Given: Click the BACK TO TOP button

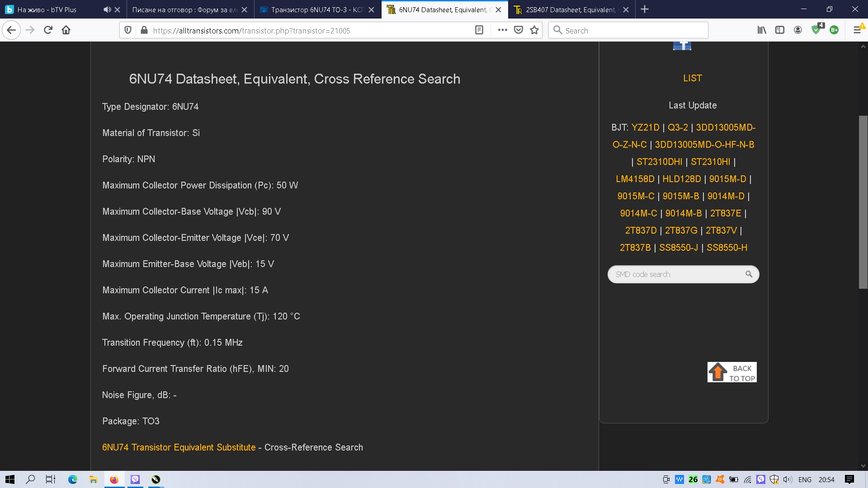Looking at the screenshot, I should 732,372.
